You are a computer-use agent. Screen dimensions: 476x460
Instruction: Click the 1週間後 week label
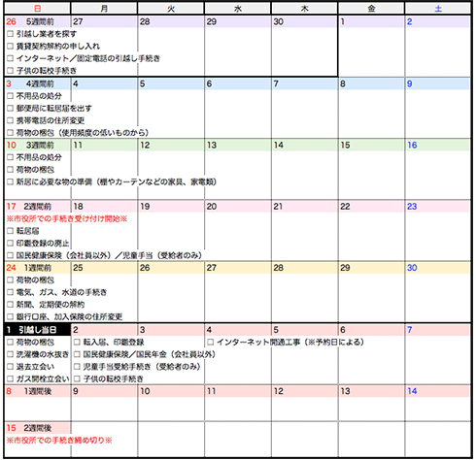pos(38,391)
